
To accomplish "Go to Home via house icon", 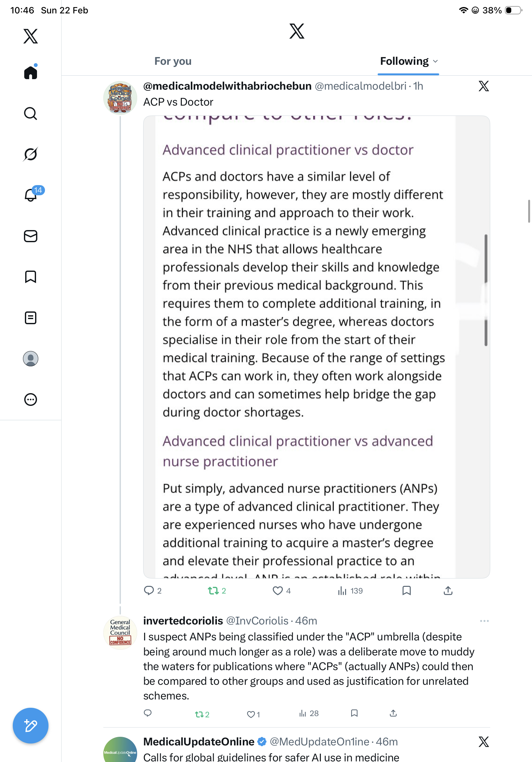I will (31, 73).
